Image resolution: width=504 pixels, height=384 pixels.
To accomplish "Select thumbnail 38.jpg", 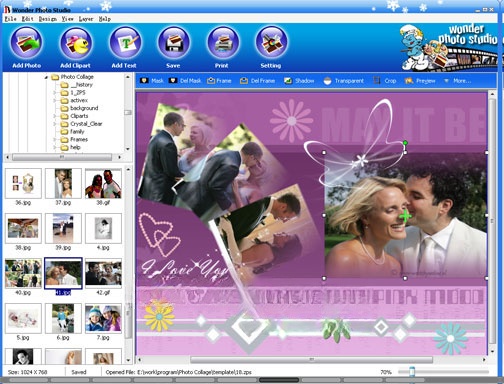I will [x=23, y=228].
